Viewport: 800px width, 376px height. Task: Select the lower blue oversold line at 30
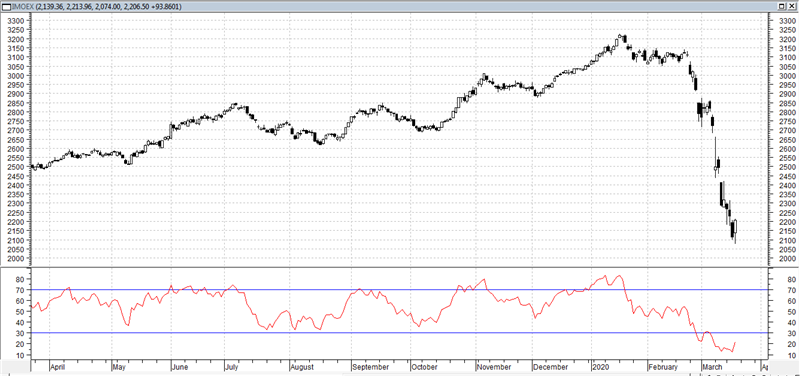[x=399, y=333]
